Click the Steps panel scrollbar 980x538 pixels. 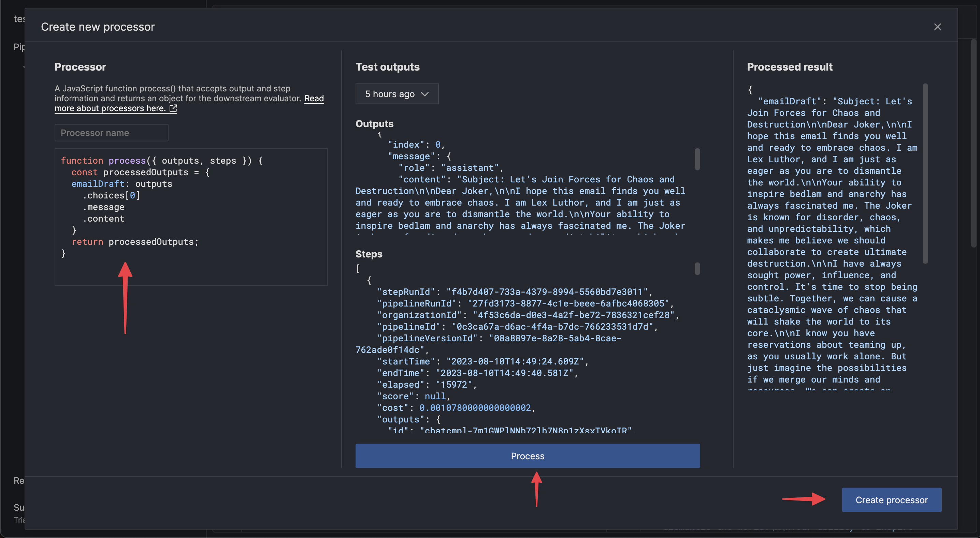[697, 268]
